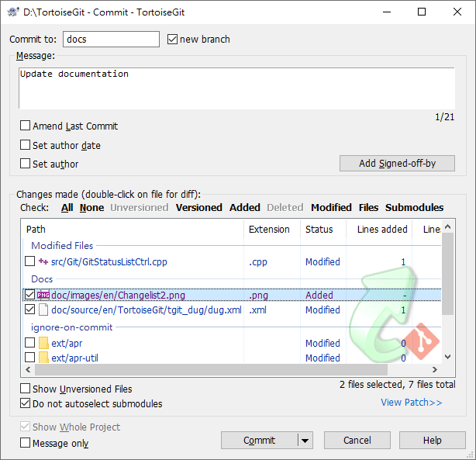
Task: Click the document icon beside dug.xml
Action: pyautogui.click(x=43, y=310)
